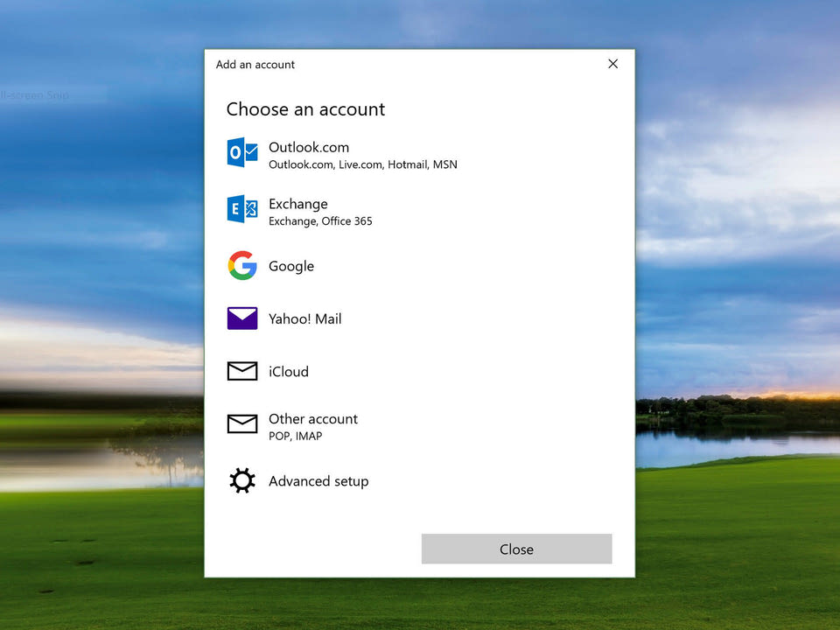This screenshot has width=840, height=630.
Task: Open the Advanced setup text option
Action: click(318, 480)
